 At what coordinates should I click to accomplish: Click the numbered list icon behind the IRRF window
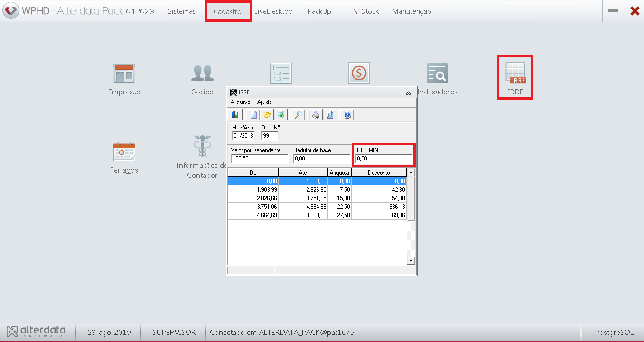(280, 74)
